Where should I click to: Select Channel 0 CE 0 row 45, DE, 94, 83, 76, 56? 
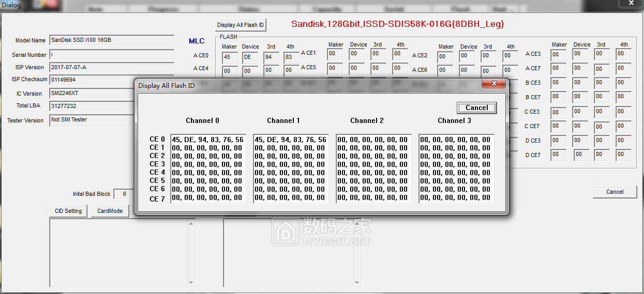tap(208, 140)
